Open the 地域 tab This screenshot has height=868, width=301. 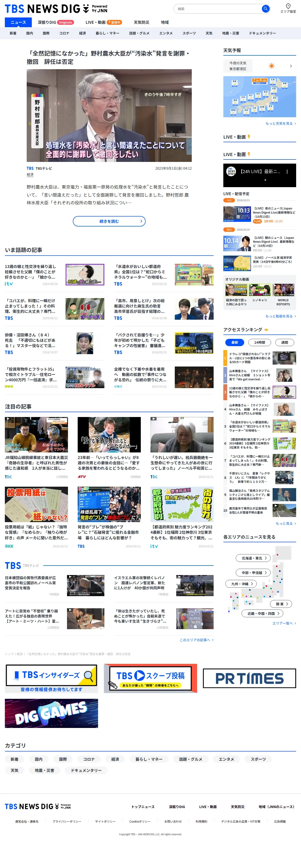(x=165, y=22)
